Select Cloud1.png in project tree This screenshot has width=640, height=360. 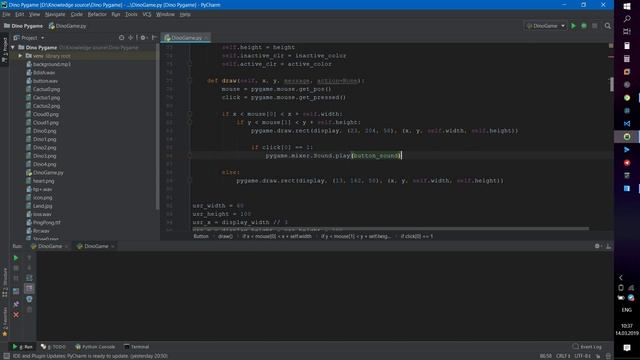point(45,122)
